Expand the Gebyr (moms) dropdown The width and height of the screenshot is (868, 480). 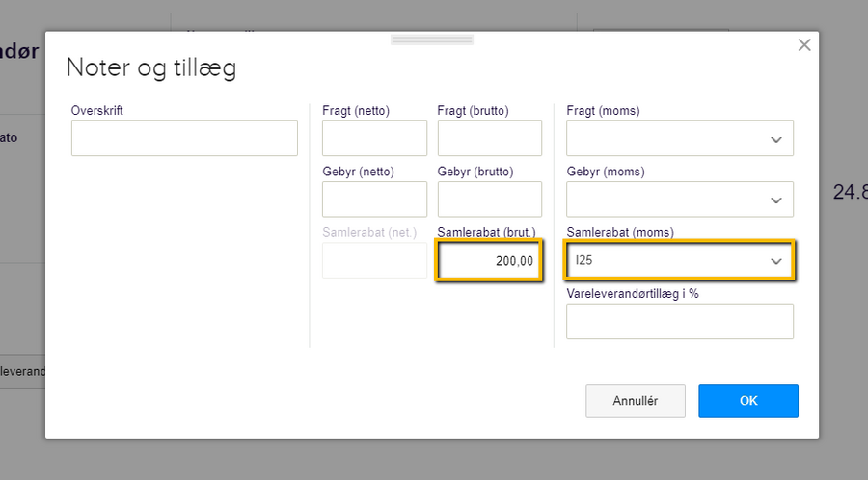tap(679, 200)
